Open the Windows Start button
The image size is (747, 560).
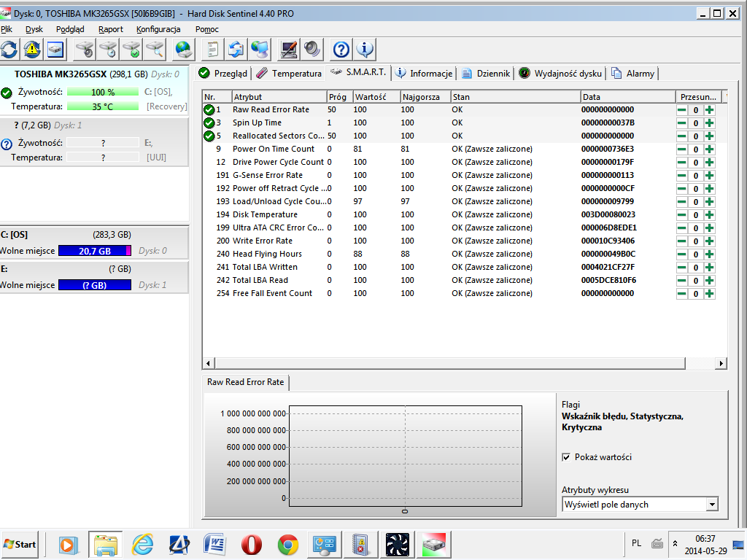click(x=20, y=544)
